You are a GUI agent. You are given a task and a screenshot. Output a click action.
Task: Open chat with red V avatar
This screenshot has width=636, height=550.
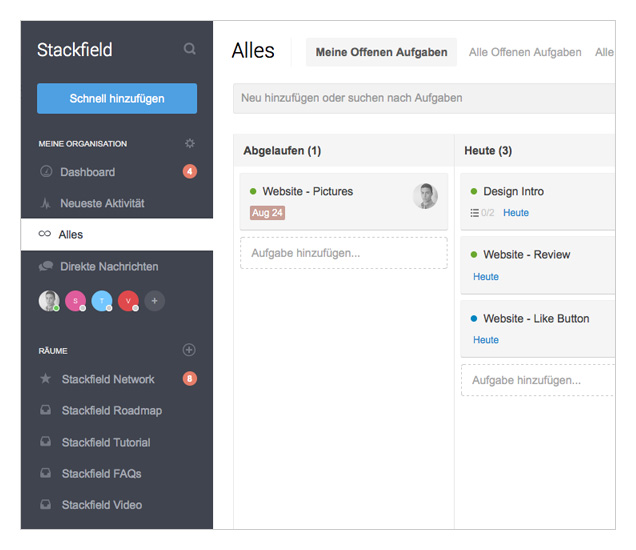click(128, 301)
